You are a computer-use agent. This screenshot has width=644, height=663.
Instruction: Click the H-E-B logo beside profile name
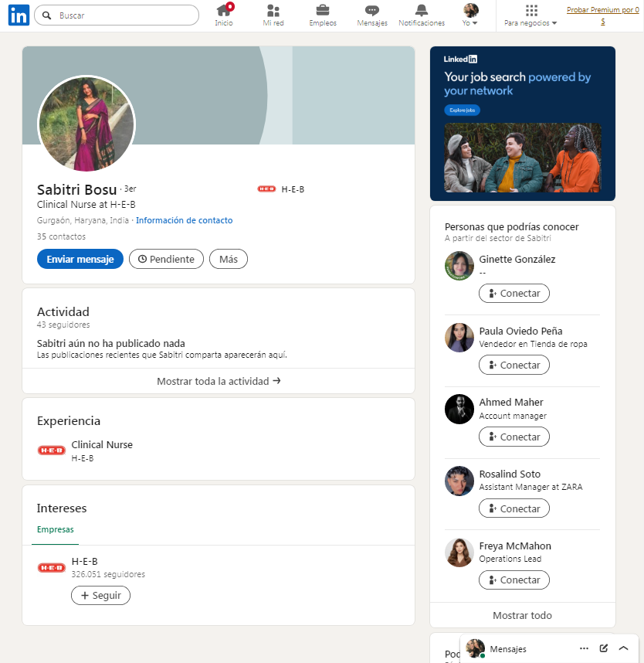[x=266, y=189]
